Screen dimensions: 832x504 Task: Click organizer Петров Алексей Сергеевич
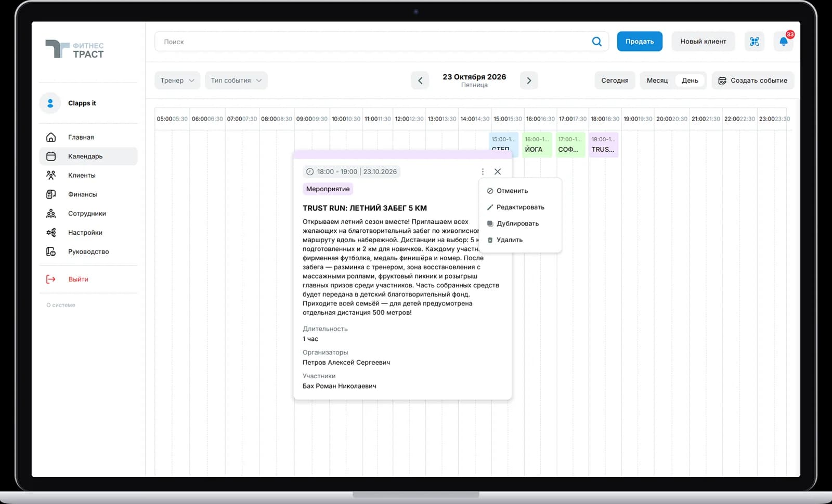(346, 363)
